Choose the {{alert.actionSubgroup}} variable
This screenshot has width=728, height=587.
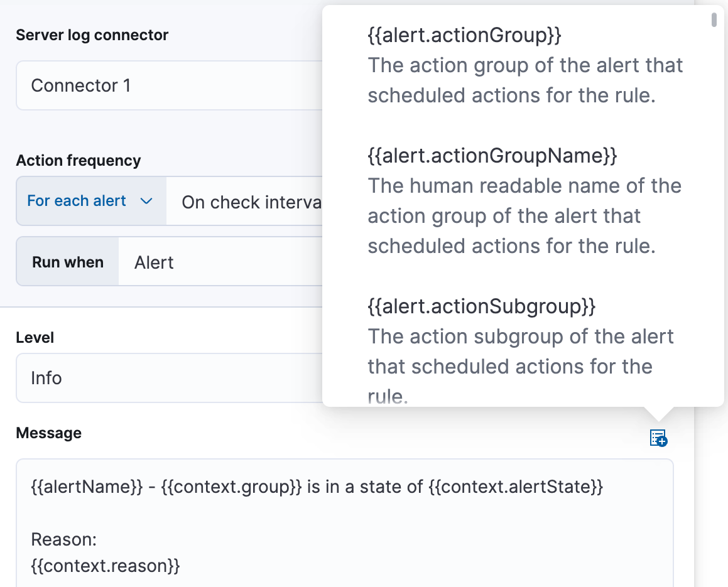(x=481, y=307)
